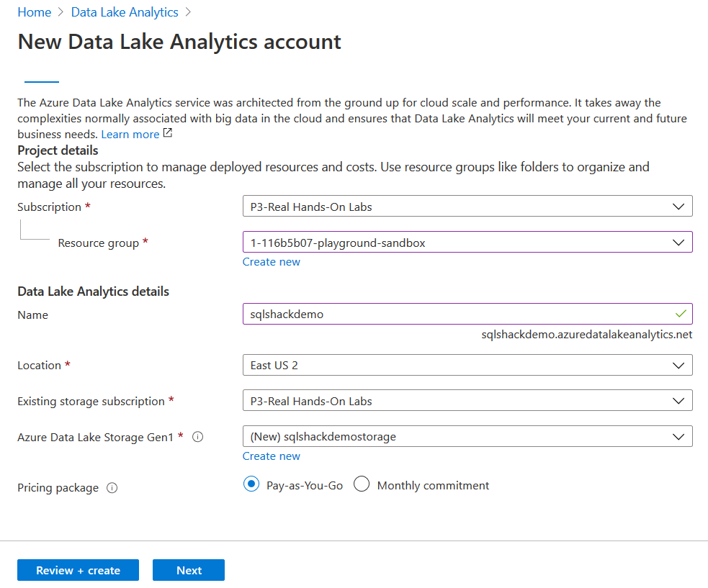
Task: Click green checkmark in Name field
Action: point(680,314)
